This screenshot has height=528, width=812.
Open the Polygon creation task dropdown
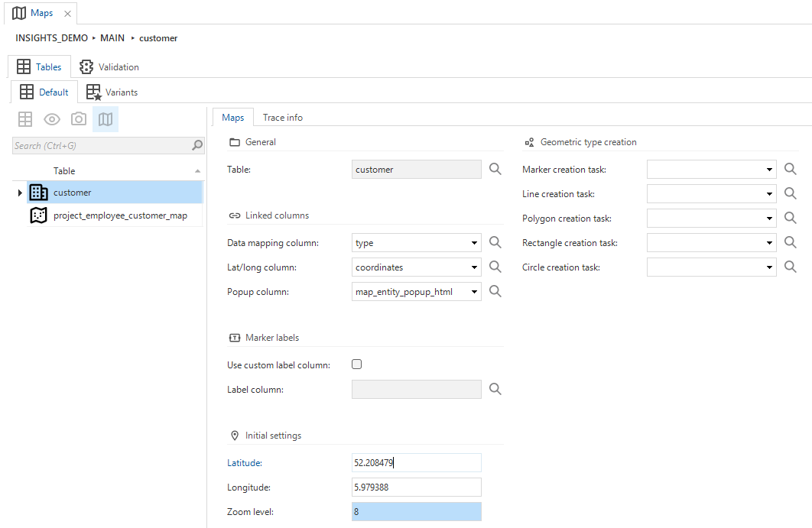click(x=769, y=218)
